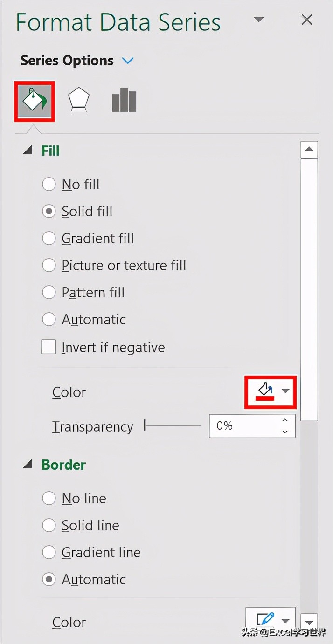Open the task pane options arrow
Viewport: 333px width, 644px height.
(259, 20)
